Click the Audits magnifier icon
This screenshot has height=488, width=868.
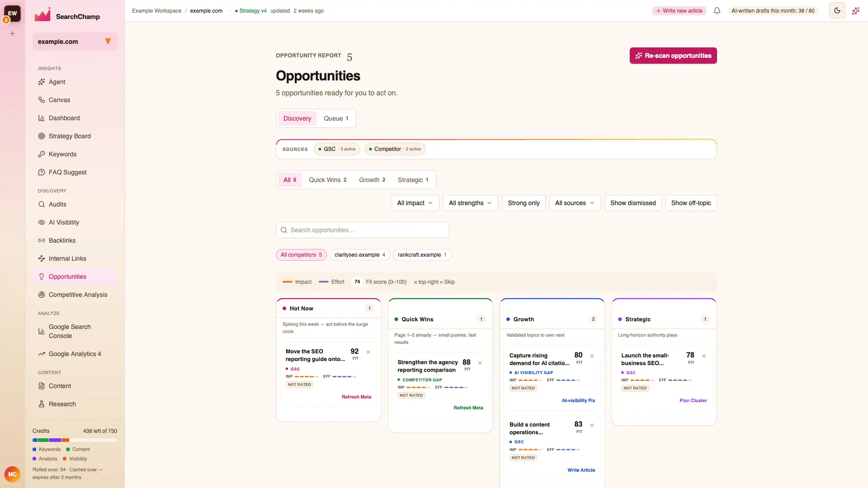tap(42, 204)
